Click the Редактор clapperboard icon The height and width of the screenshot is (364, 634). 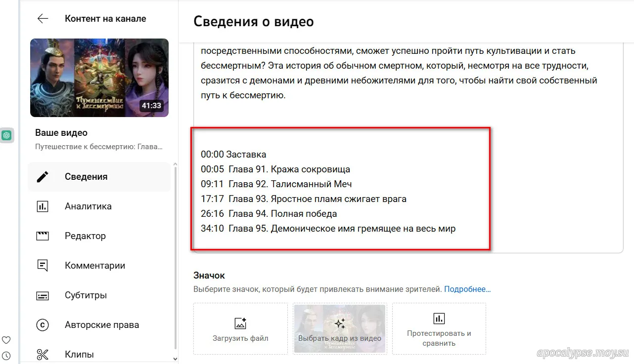point(43,236)
